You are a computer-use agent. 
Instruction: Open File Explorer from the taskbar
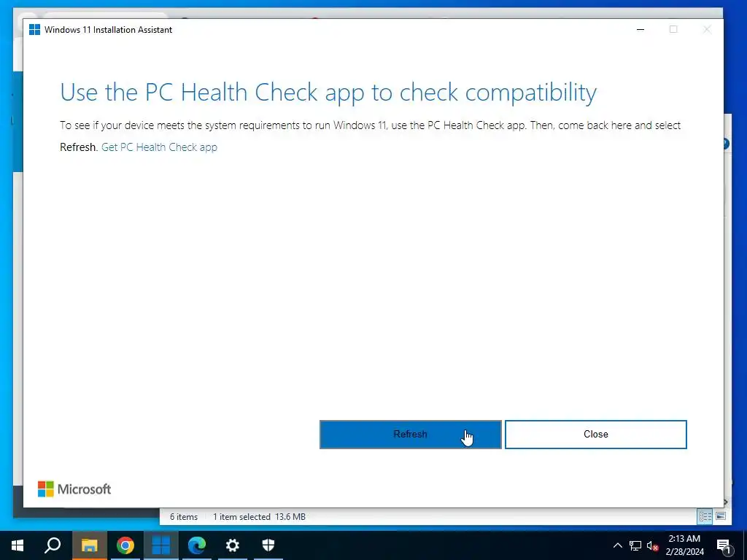coord(90,545)
